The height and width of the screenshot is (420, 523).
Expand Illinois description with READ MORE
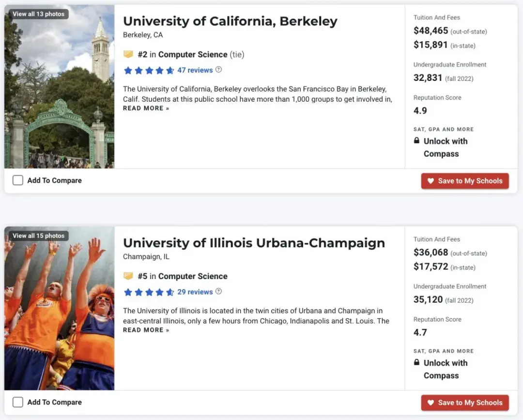[x=146, y=330]
